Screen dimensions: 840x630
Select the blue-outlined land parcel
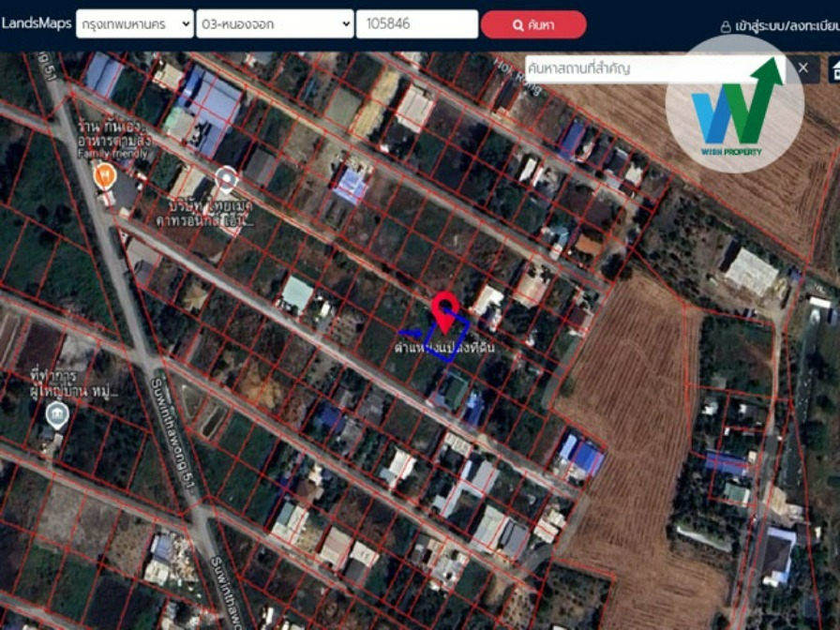(450, 335)
